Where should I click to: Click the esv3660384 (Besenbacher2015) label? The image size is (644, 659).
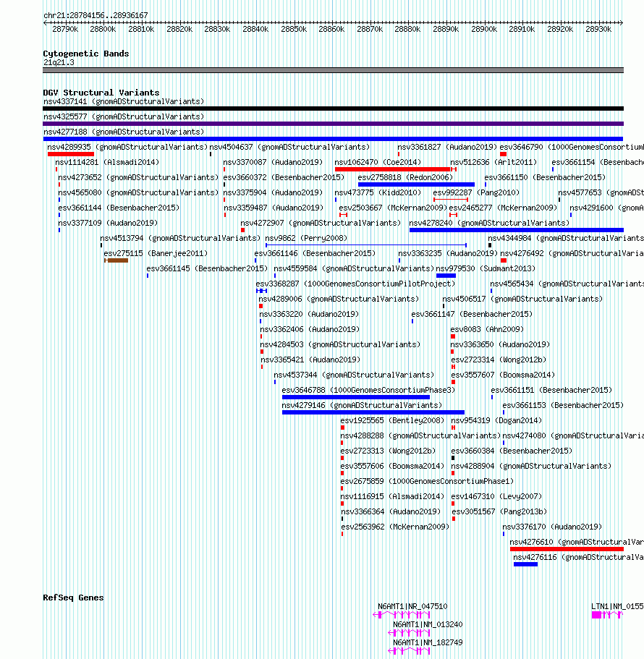click(x=512, y=451)
